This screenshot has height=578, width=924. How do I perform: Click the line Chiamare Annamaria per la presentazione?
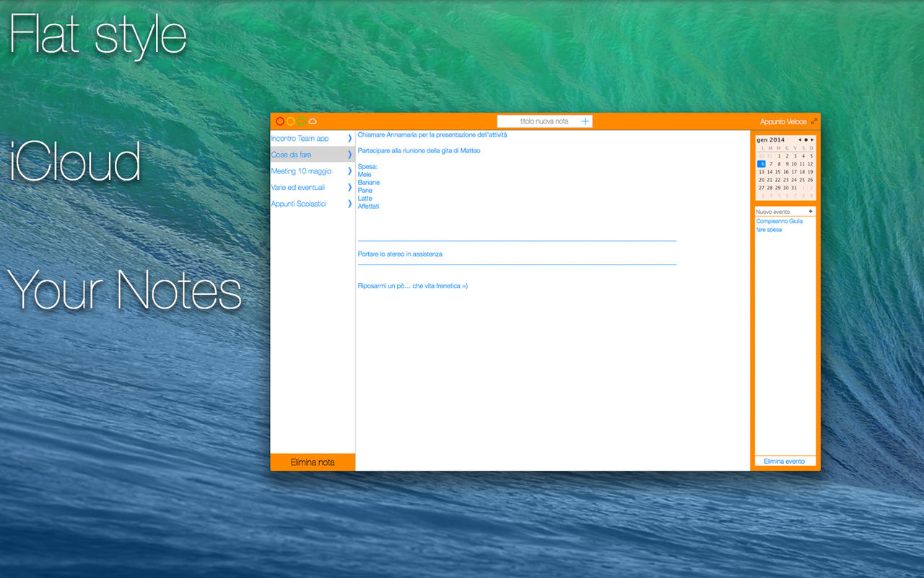click(x=432, y=134)
